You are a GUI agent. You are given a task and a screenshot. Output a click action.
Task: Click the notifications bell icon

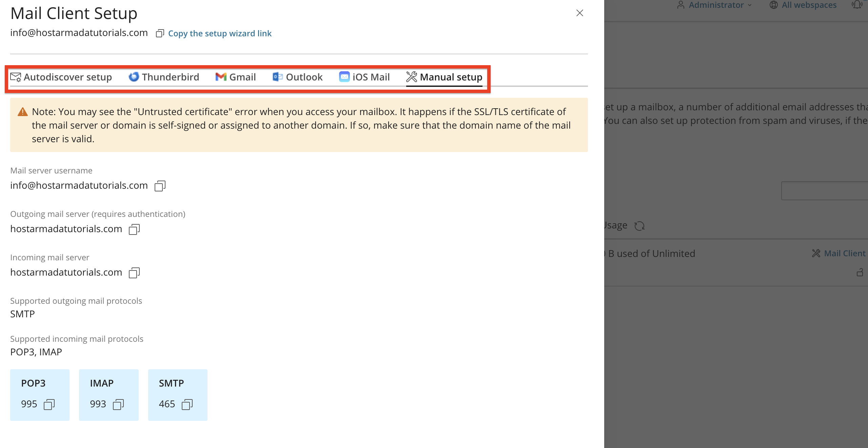(857, 4)
